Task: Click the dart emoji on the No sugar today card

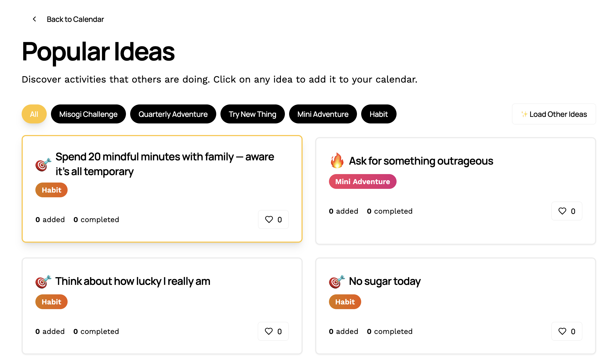Action: (x=336, y=281)
